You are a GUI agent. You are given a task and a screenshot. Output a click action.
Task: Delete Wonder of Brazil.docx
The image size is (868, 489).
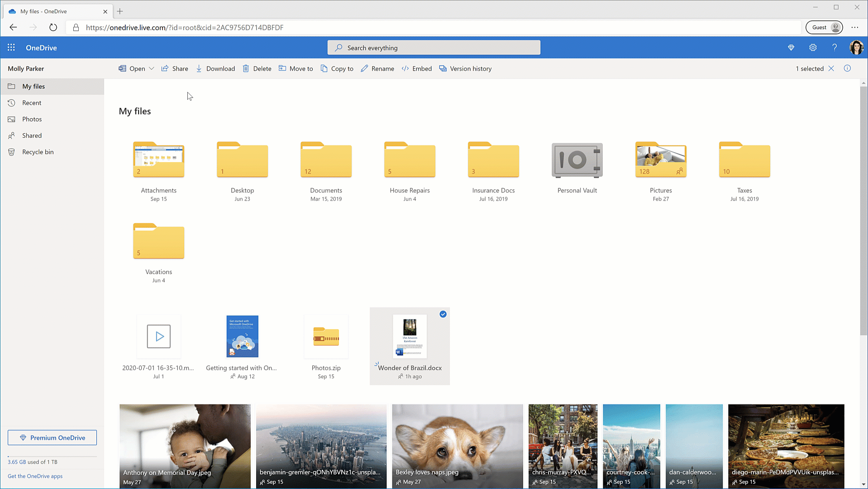(x=257, y=68)
